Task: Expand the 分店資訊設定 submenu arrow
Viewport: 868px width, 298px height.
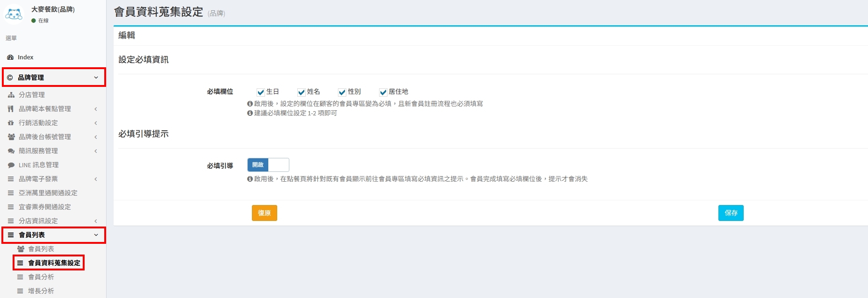Action: click(96, 221)
